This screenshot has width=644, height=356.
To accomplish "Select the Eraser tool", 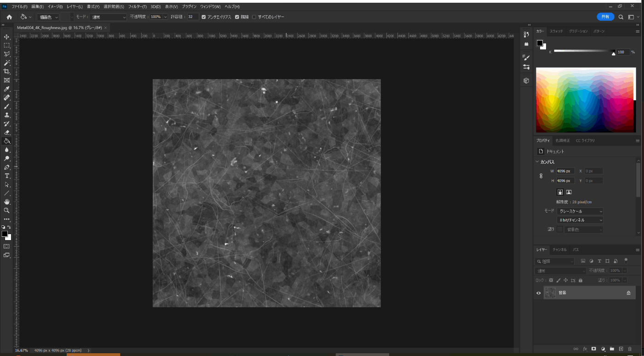I will [6, 132].
